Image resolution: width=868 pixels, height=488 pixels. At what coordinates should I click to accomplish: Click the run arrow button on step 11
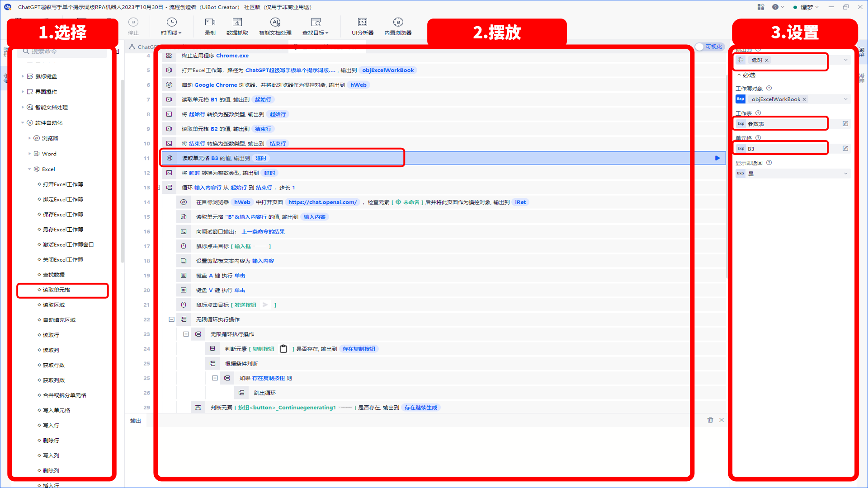click(x=717, y=158)
